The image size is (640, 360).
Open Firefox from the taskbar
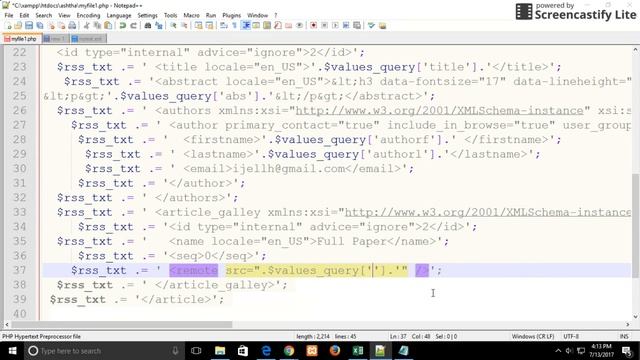[335, 351]
